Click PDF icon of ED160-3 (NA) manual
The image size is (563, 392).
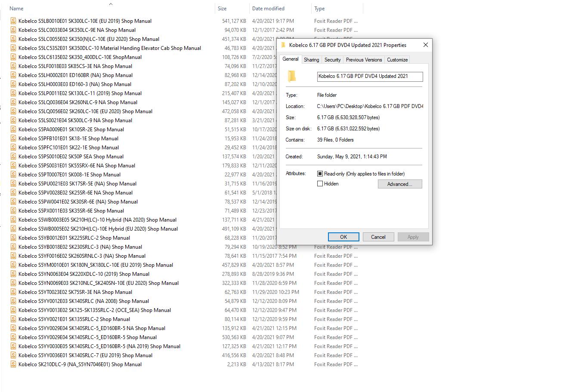tap(13, 84)
